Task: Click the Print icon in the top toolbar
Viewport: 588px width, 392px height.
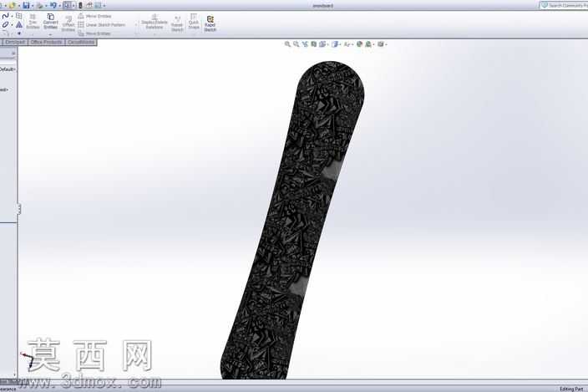Action: [39, 5]
